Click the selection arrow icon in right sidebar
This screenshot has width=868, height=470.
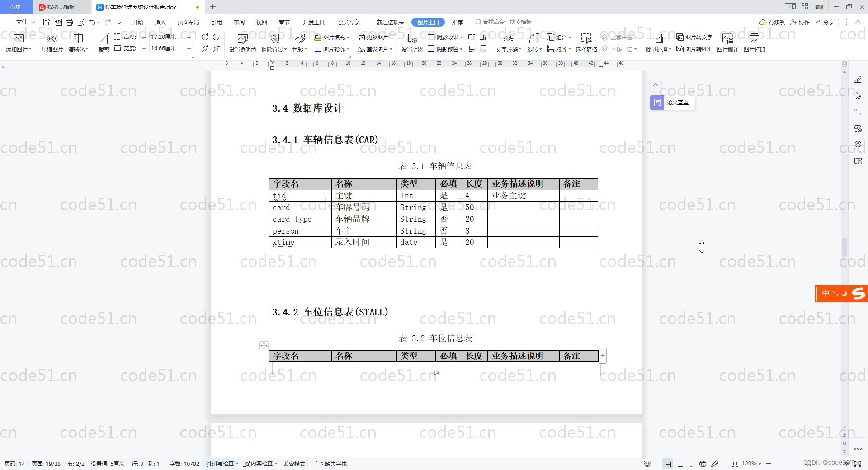pos(858,96)
